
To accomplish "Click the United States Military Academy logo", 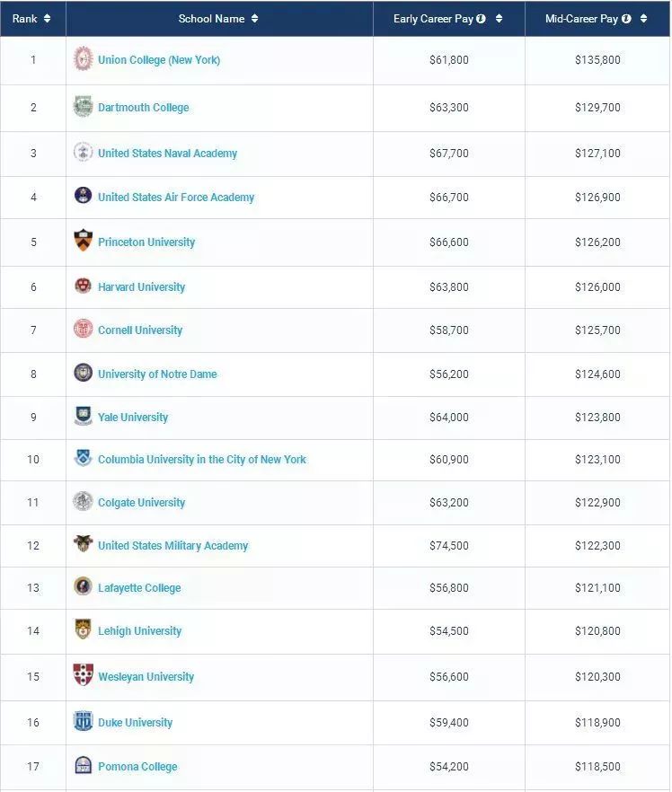I will [83, 544].
